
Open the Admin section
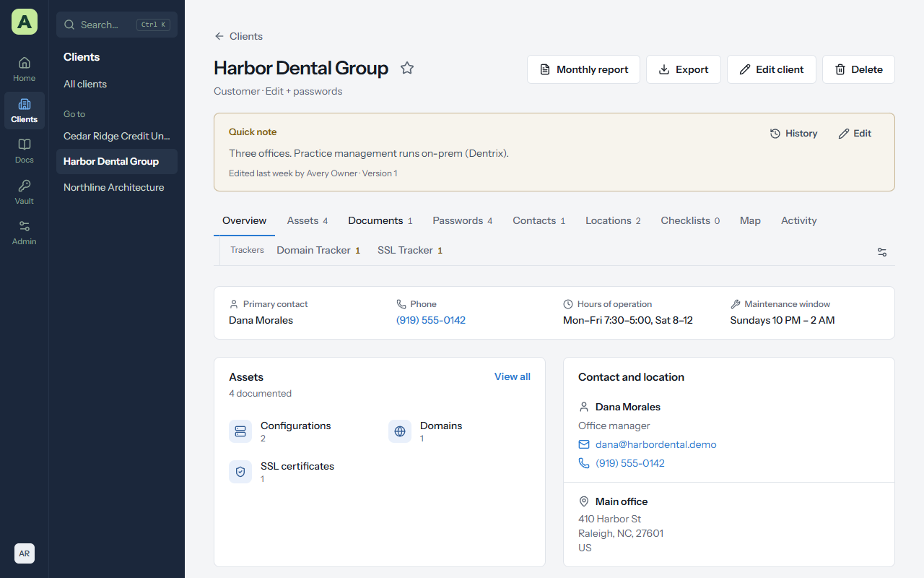[24, 233]
